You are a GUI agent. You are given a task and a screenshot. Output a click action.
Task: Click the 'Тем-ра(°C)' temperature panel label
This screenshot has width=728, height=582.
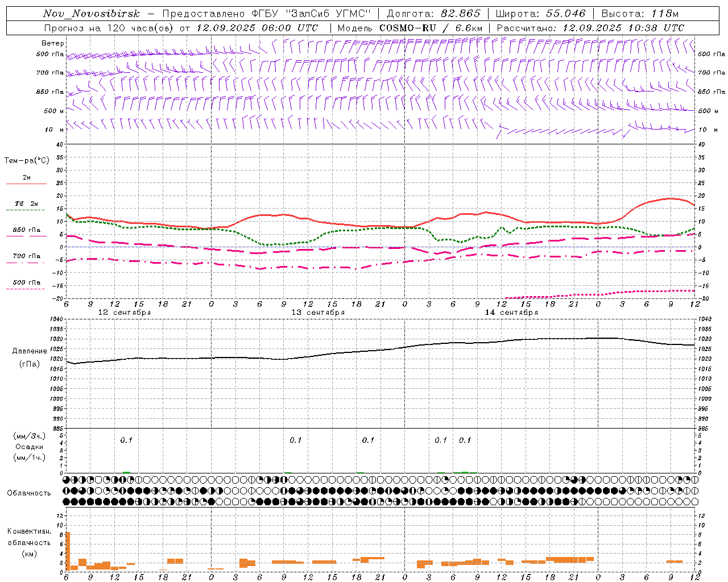(x=27, y=161)
